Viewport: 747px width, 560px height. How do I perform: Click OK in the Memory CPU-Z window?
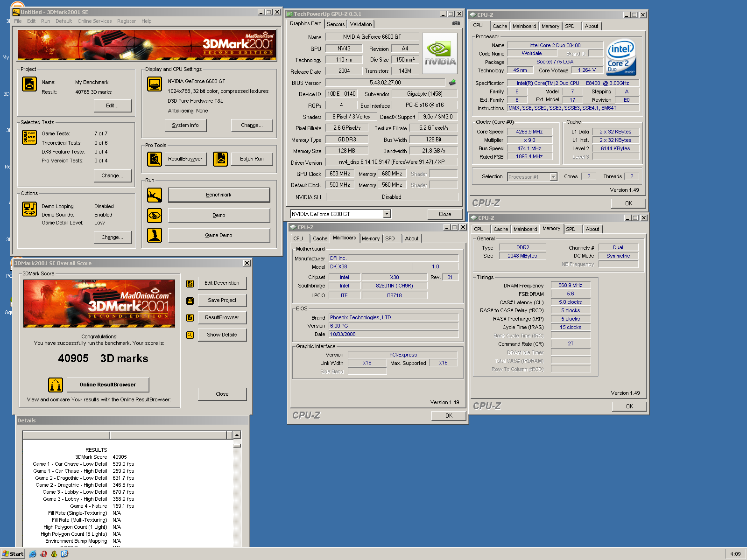point(629,406)
